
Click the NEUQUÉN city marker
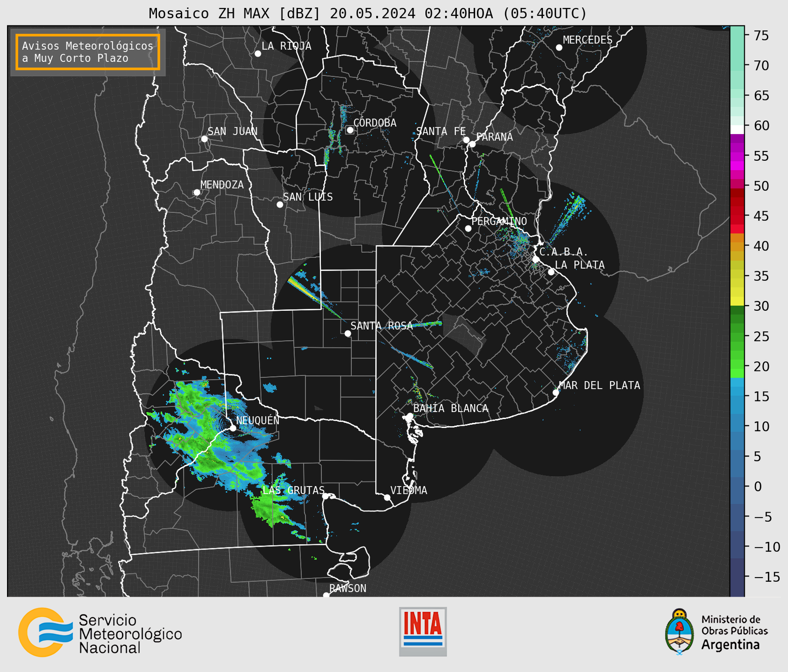(233, 428)
